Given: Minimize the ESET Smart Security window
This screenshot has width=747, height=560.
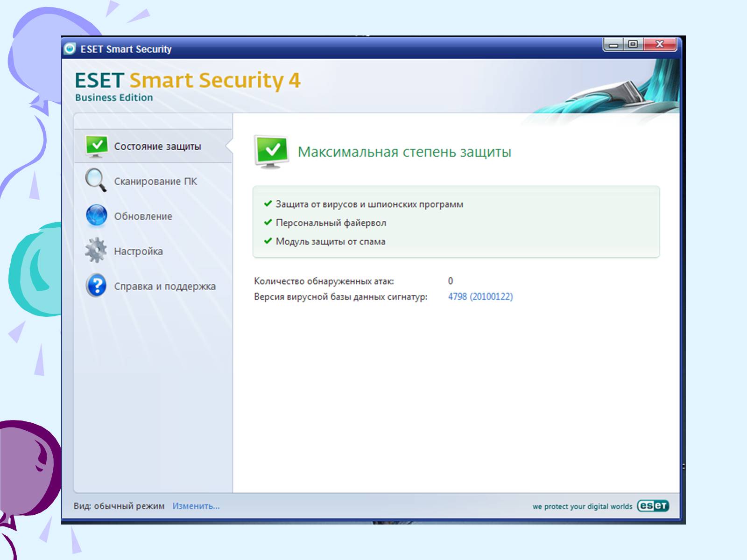Looking at the screenshot, I should click(x=613, y=45).
